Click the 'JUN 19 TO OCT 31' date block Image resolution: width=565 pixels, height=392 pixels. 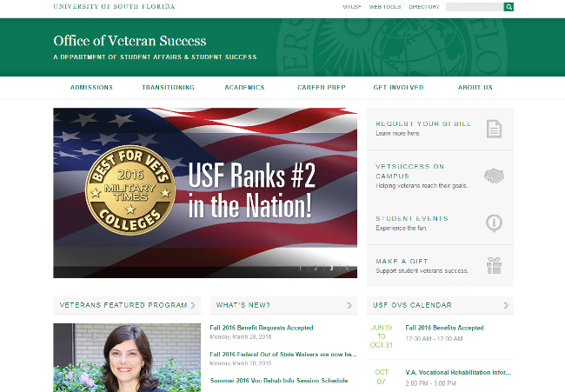(x=382, y=336)
